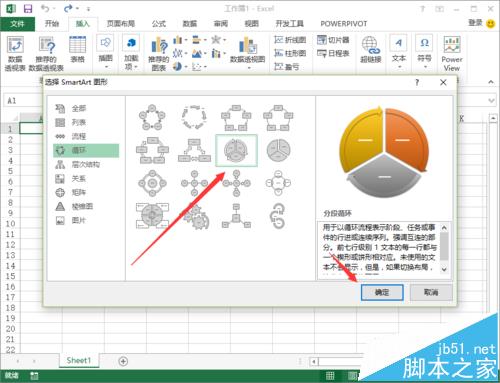Open the smiley feedback icon
Screen dimensions: 500x383
(x=491, y=24)
